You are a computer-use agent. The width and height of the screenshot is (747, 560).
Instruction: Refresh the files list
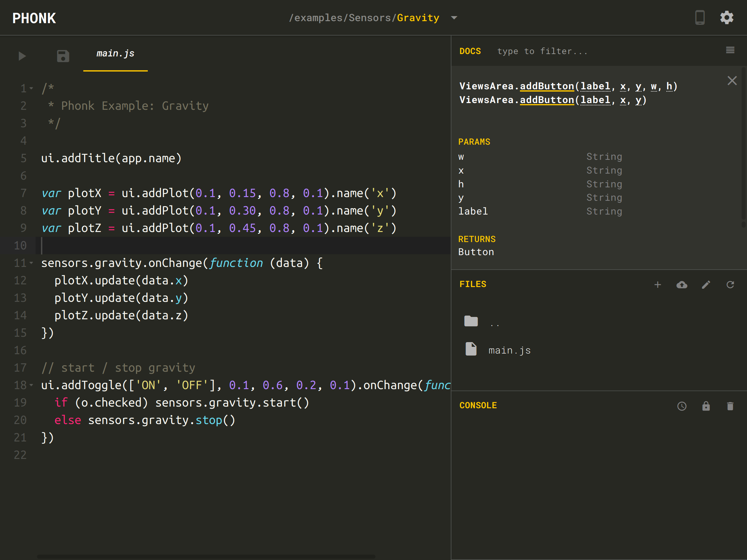tap(730, 285)
